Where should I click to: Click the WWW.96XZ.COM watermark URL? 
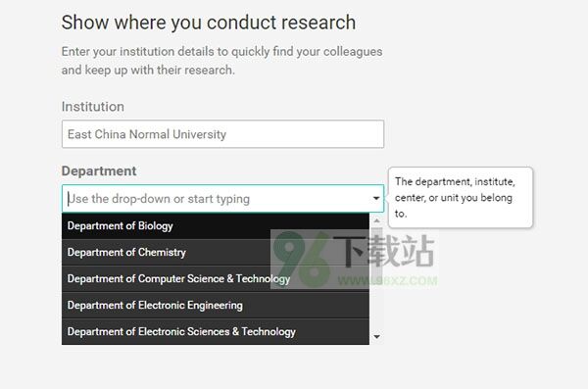click(x=387, y=281)
